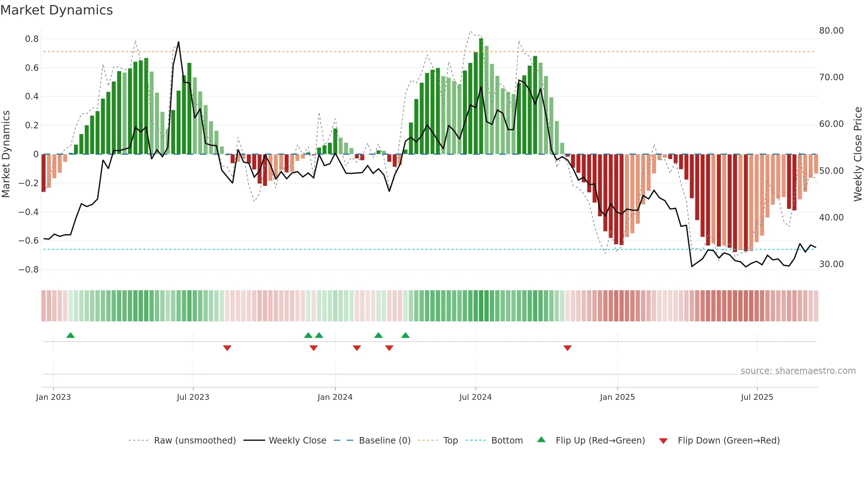Viewport: 868px width, 488px height.
Task: Click the Jul 2025 axis label
Action: (757, 397)
